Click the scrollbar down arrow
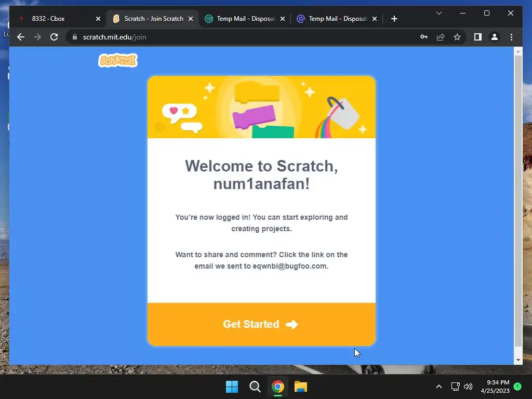Viewport: 532px width, 399px height. [x=518, y=360]
